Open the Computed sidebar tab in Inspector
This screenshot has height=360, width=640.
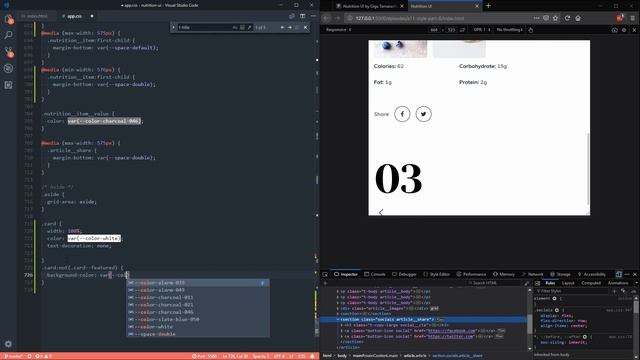pyautogui.click(x=591, y=283)
